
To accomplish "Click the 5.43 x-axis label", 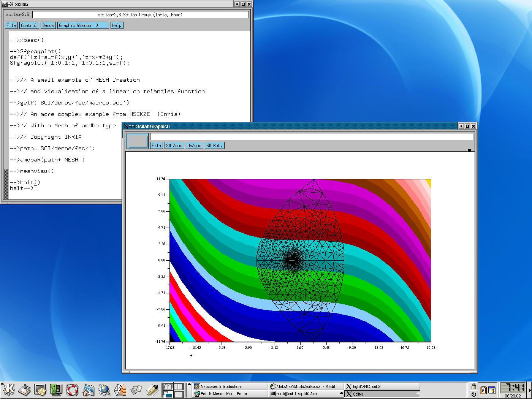I will click(x=326, y=347).
